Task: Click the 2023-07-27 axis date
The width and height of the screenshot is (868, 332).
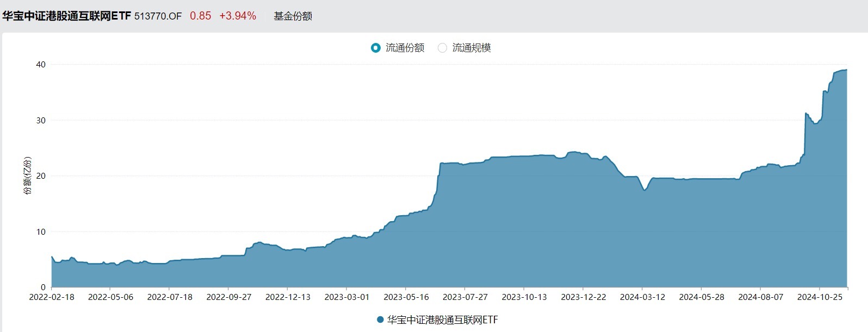Action: (x=465, y=297)
